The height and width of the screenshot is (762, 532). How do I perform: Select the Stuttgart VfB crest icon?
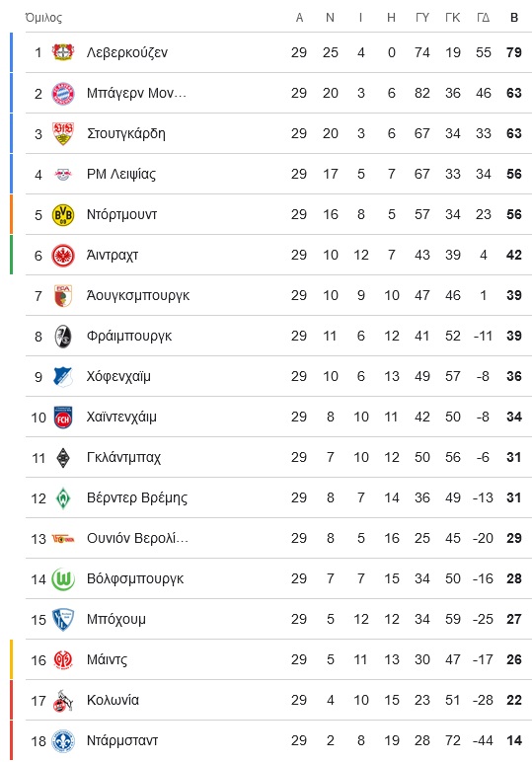pyautogui.click(x=62, y=133)
